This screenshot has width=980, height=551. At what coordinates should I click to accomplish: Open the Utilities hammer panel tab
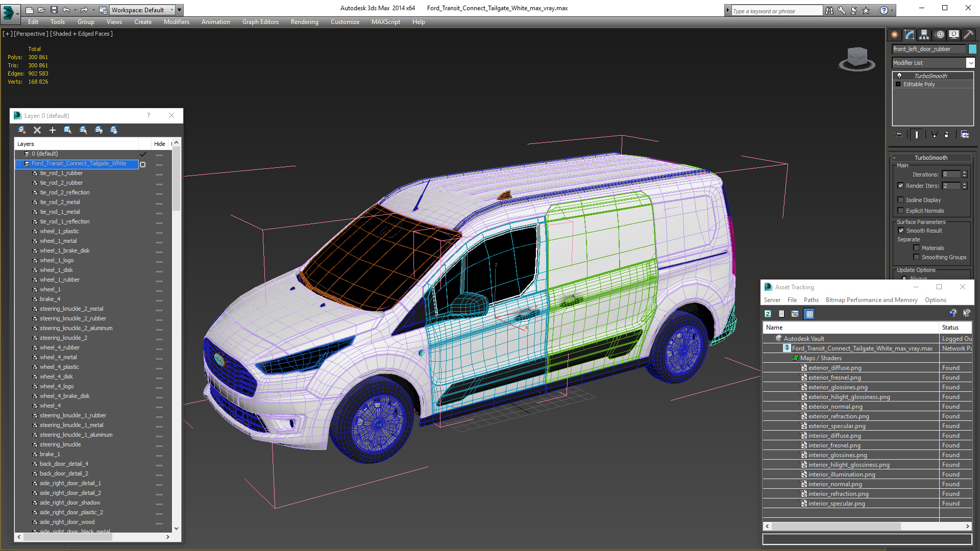[968, 35]
